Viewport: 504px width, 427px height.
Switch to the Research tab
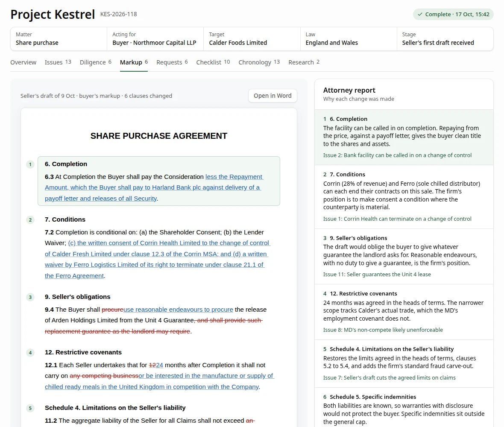click(304, 62)
